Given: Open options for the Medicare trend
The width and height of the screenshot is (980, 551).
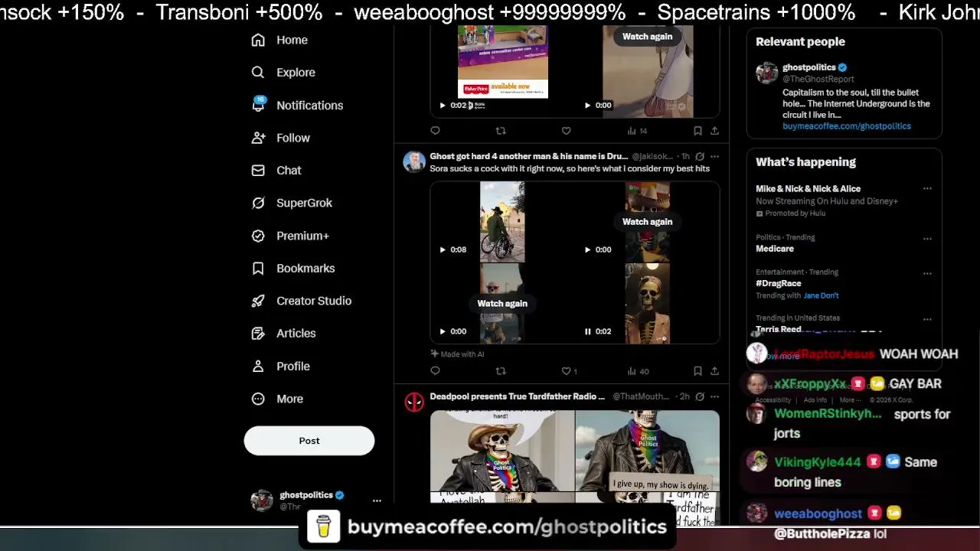Looking at the screenshot, I should (927, 238).
